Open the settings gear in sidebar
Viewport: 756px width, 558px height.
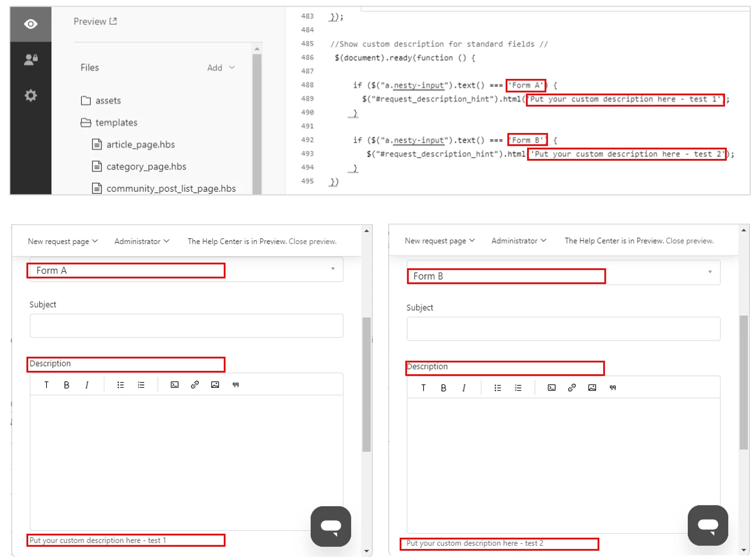(31, 95)
